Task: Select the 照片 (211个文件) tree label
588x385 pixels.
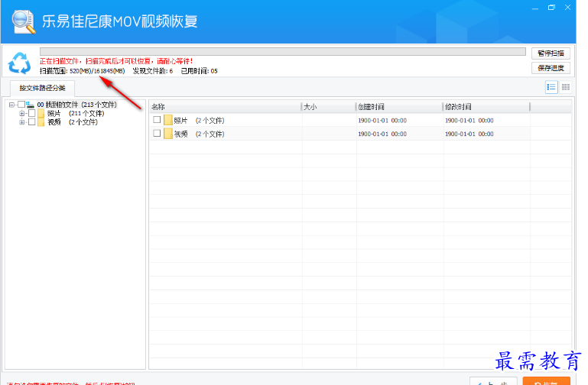Action: pyautogui.click(x=76, y=113)
